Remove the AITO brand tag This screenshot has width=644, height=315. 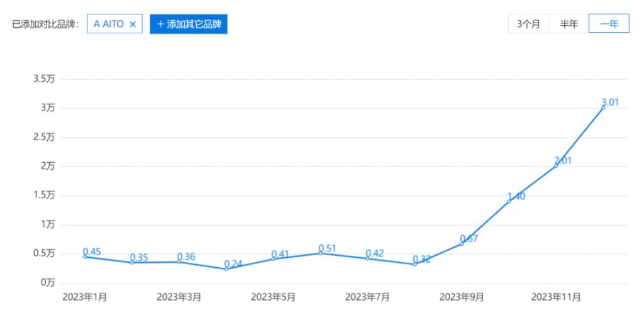[132, 24]
